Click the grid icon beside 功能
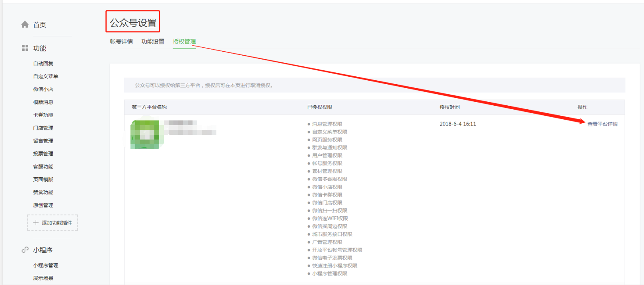This screenshot has width=644, height=285. (x=25, y=48)
